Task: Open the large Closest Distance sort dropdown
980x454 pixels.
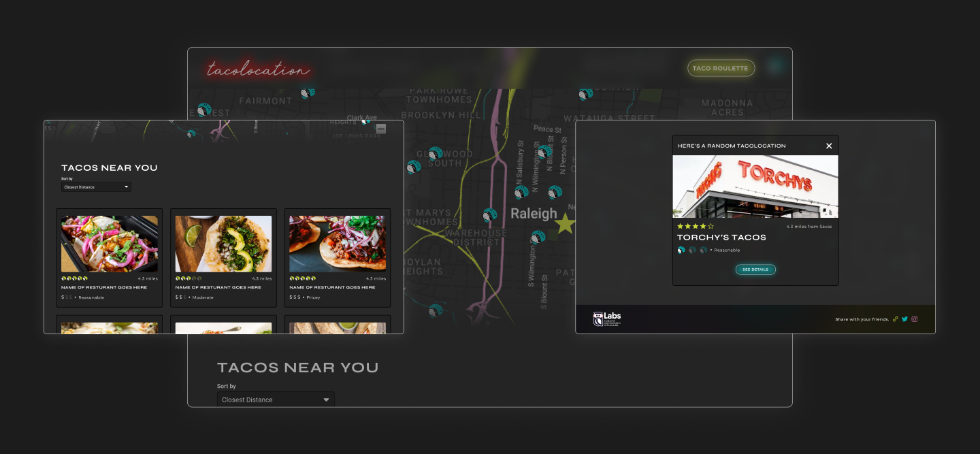Action: pyautogui.click(x=276, y=400)
